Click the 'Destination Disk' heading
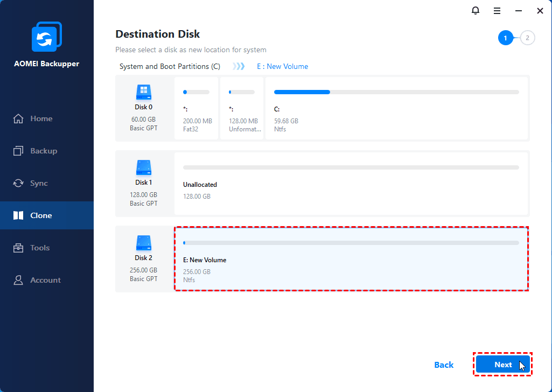Image resolution: width=552 pixels, height=392 pixels. point(158,34)
